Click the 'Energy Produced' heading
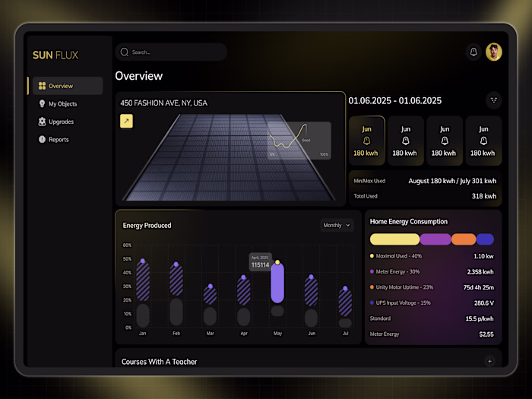Screen dimensions: 532x399 point(147,226)
